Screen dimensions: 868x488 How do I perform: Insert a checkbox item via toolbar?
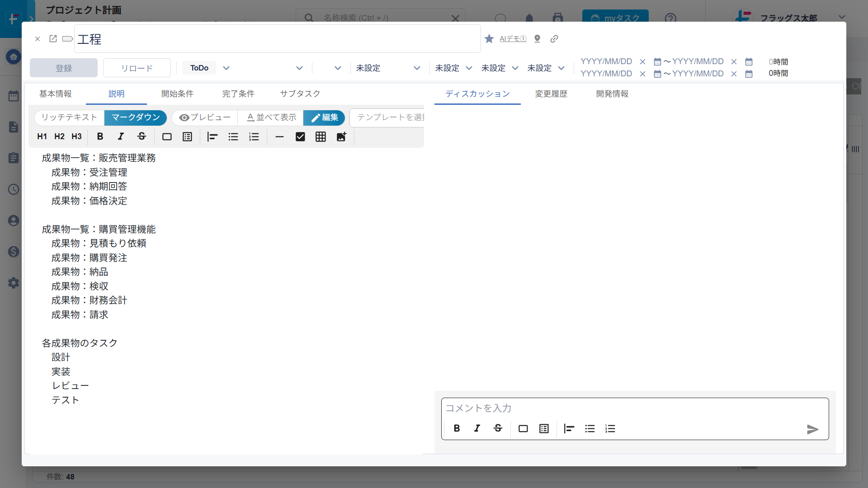pyautogui.click(x=300, y=136)
